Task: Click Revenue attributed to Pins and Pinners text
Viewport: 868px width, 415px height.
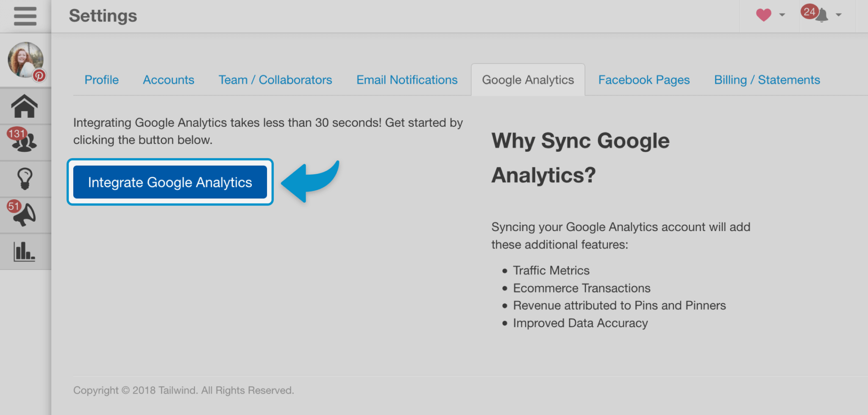Action: pyautogui.click(x=619, y=306)
